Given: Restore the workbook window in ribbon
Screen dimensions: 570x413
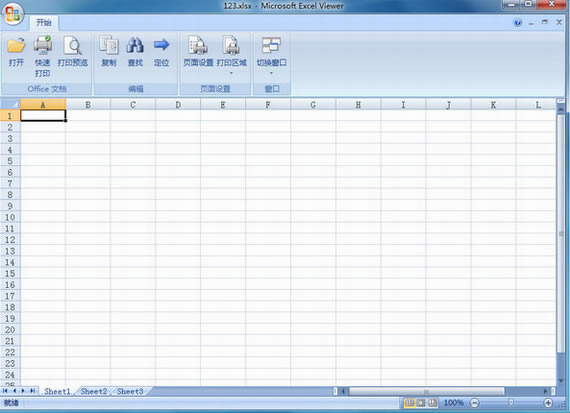Looking at the screenshot, I should (545, 23).
